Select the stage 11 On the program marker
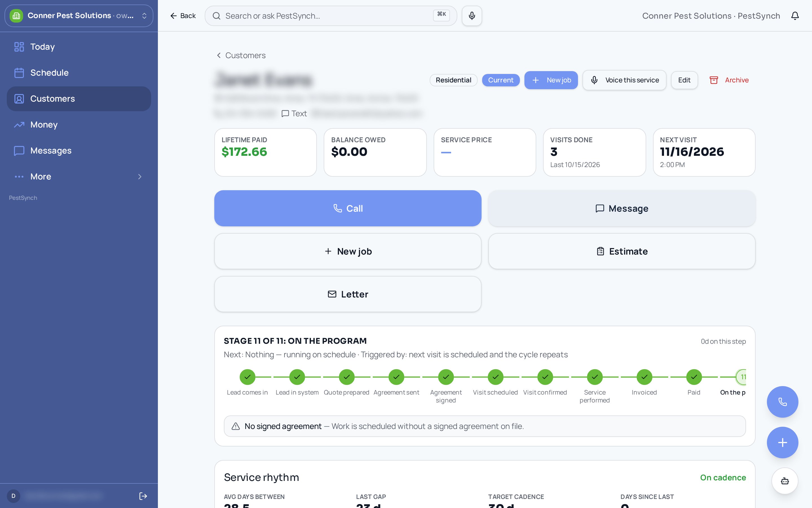This screenshot has width=812, height=508. click(x=741, y=377)
